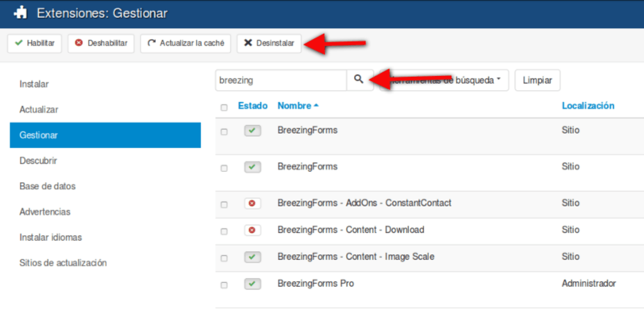Open Base de datos sidebar item

click(x=47, y=186)
